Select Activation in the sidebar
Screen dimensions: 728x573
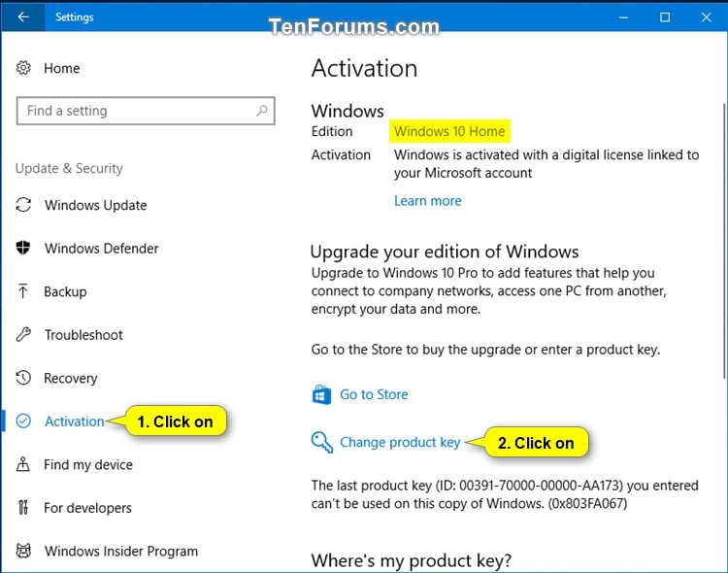click(x=75, y=421)
